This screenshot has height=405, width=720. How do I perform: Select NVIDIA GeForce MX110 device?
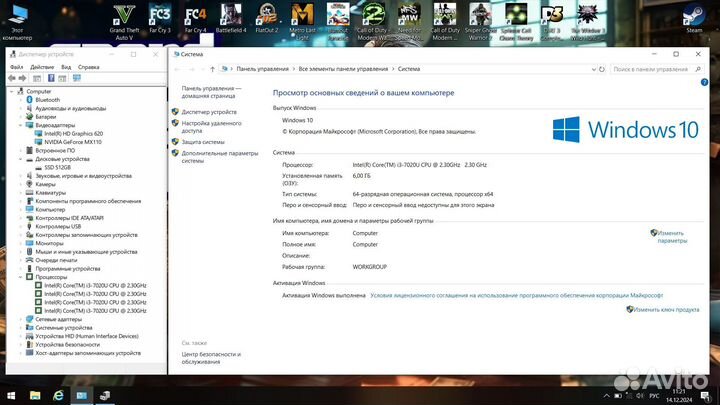coord(73,142)
